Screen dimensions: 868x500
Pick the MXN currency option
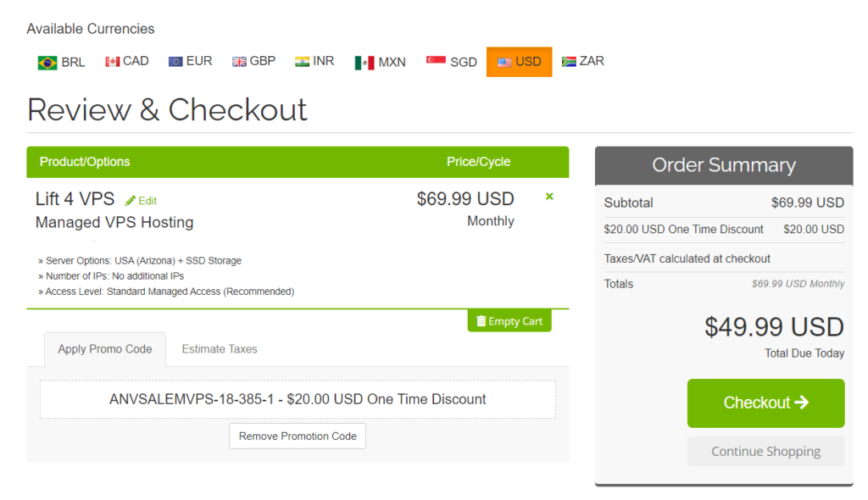[380, 62]
